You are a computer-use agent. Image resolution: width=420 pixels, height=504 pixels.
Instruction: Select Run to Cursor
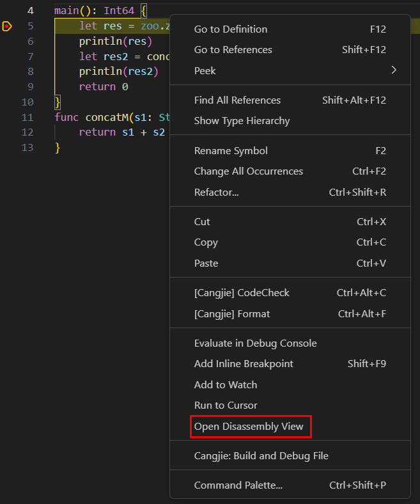point(226,405)
